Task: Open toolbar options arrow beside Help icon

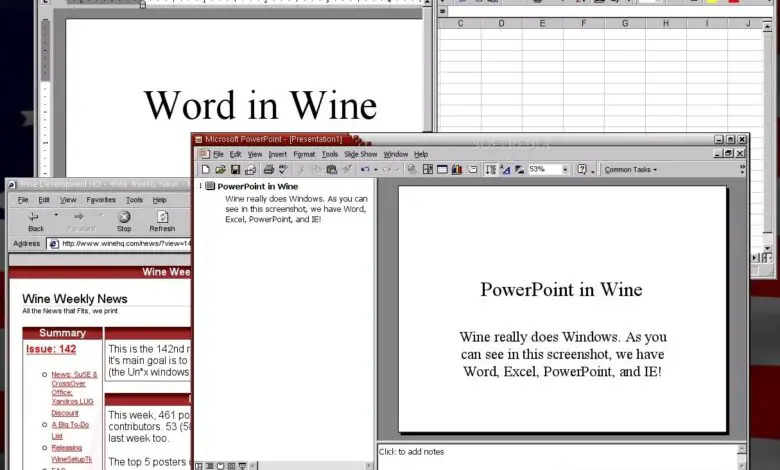Action: (592, 172)
